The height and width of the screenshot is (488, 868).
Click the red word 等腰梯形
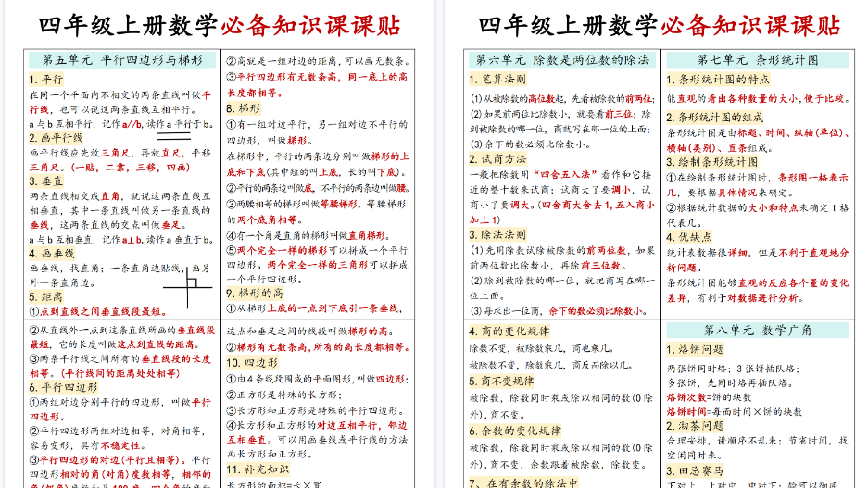point(339,204)
